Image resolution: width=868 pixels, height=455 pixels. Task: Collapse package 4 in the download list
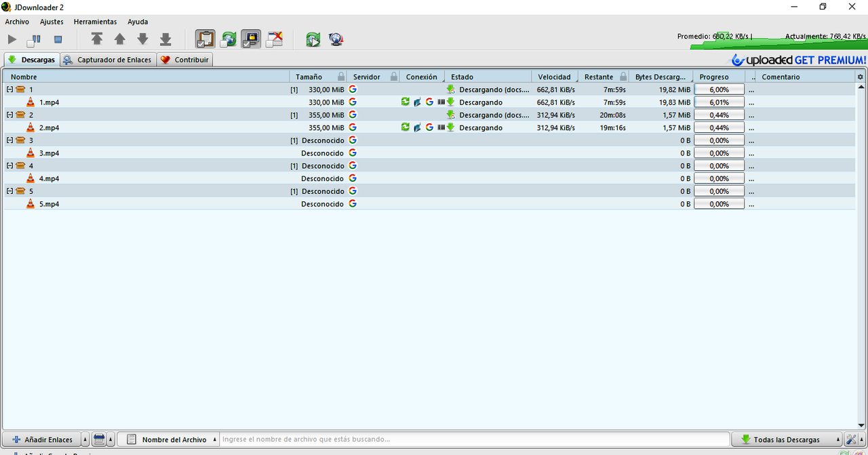(x=9, y=165)
